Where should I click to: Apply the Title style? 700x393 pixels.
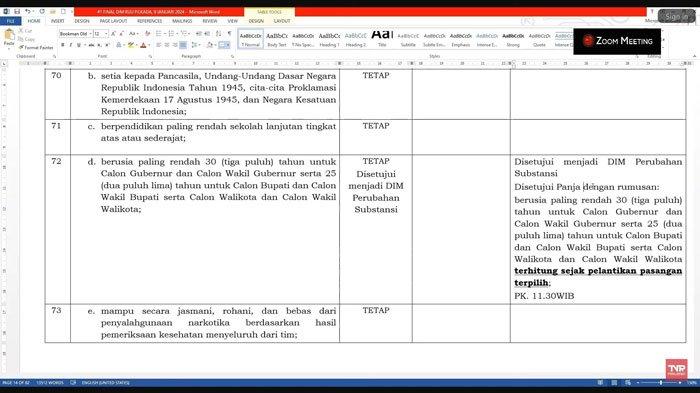(382, 39)
